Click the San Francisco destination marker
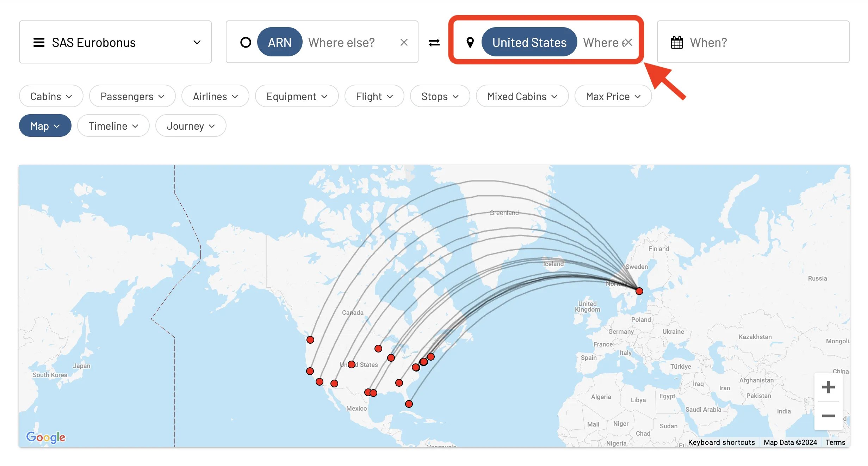868x466 pixels. [310, 371]
